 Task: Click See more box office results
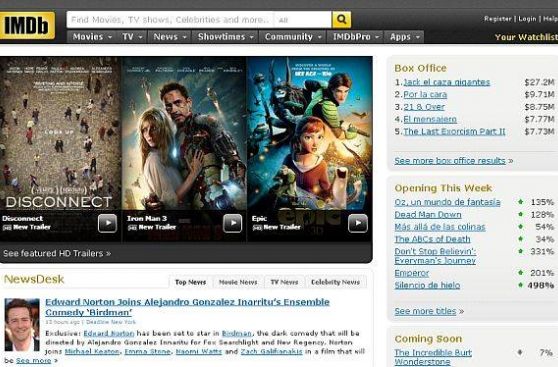450,161
